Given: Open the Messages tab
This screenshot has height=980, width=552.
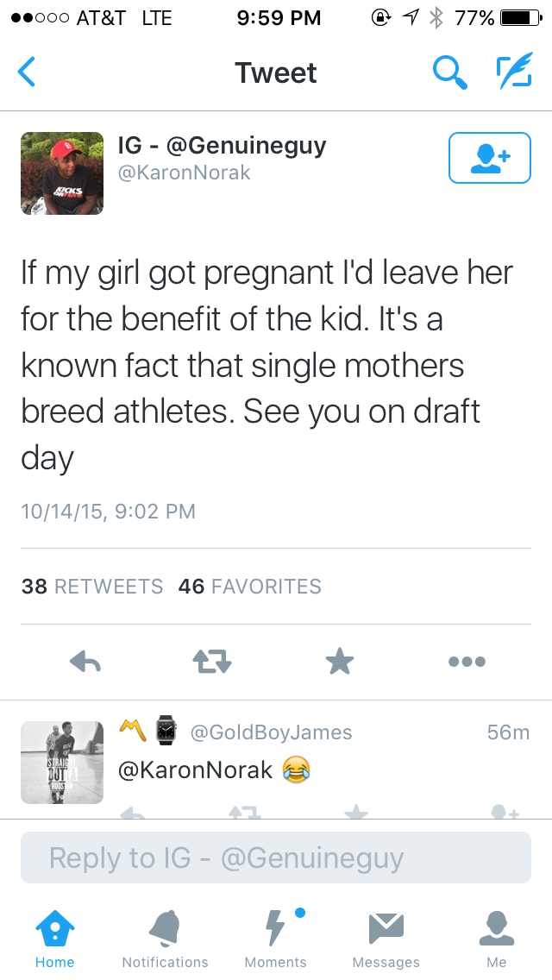Looking at the screenshot, I should [x=386, y=939].
